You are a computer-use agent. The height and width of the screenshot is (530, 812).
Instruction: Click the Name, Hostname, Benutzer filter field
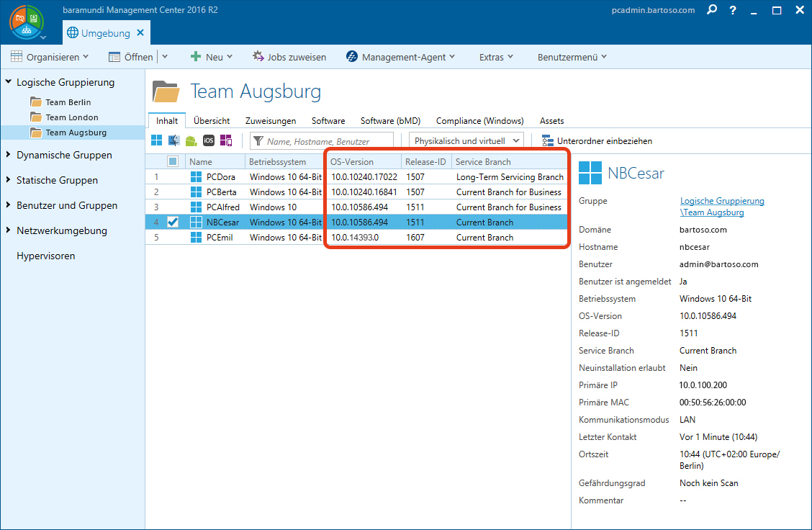(x=322, y=141)
